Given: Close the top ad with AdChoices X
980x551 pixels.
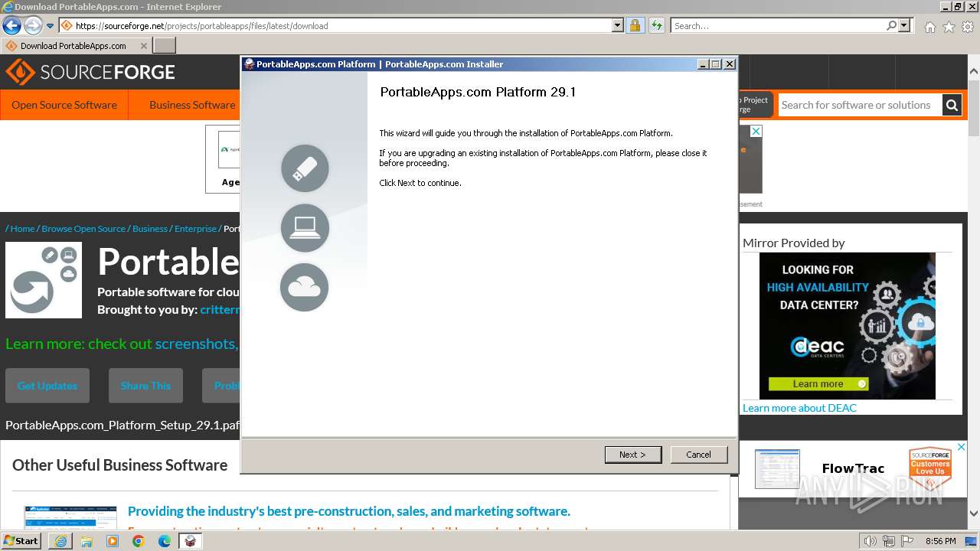Looking at the screenshot, I should click(756, 132).
